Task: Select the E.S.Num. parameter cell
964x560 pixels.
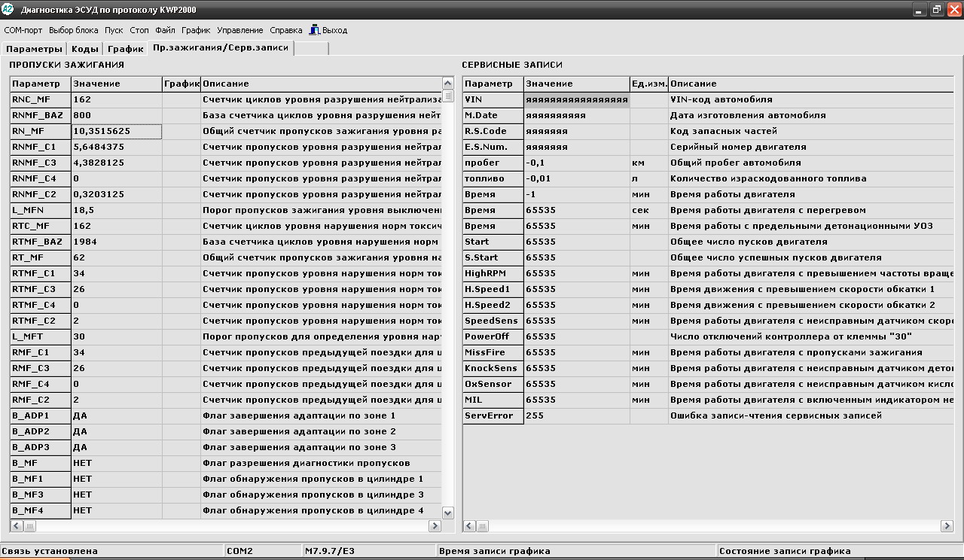Action: (493, 147)
